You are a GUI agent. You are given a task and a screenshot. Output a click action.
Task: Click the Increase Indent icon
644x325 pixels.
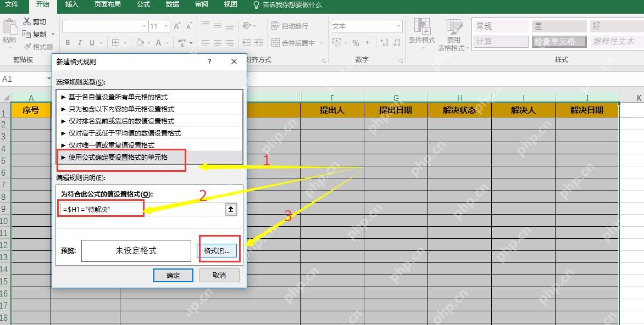pyautogui.click(x=259, y=43)
